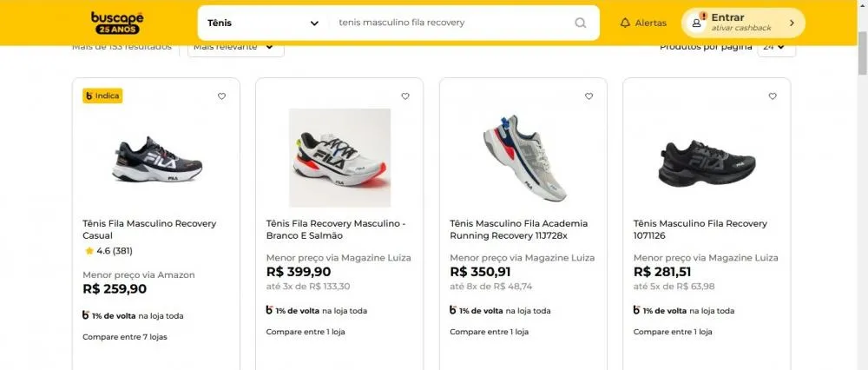Click the Alertas bell icon
The width and height of the screenshot is (868, 370).
pyautogui.click(x=625, y=23)
